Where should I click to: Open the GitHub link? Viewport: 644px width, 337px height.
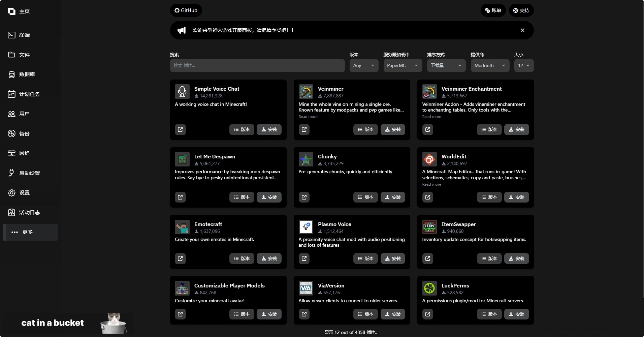coord(186,10)
